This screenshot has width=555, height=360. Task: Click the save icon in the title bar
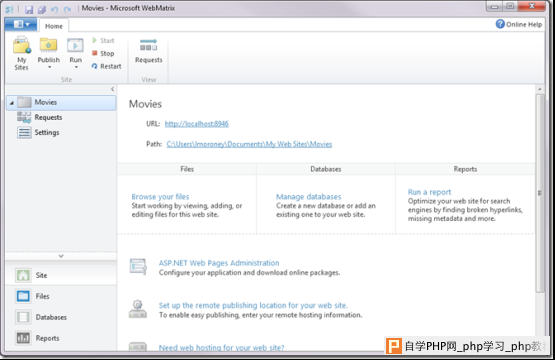point(29,9)
